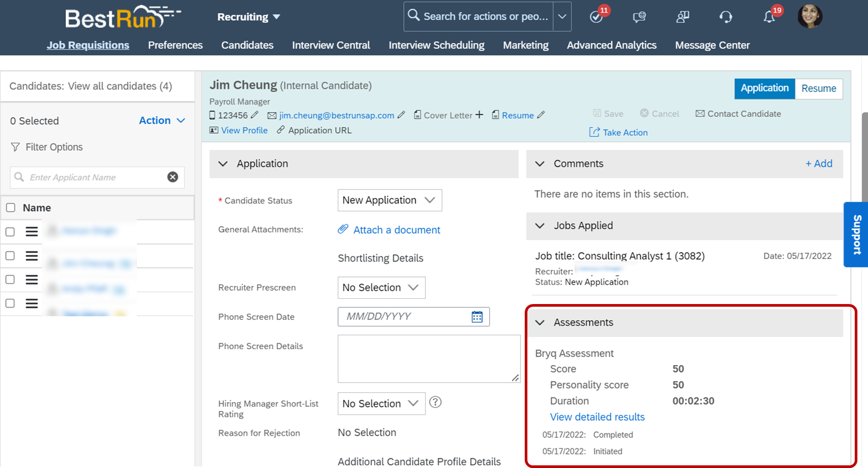Open Interview Central in navigation menu
The image size is (868, 468).
pos(331,45)
